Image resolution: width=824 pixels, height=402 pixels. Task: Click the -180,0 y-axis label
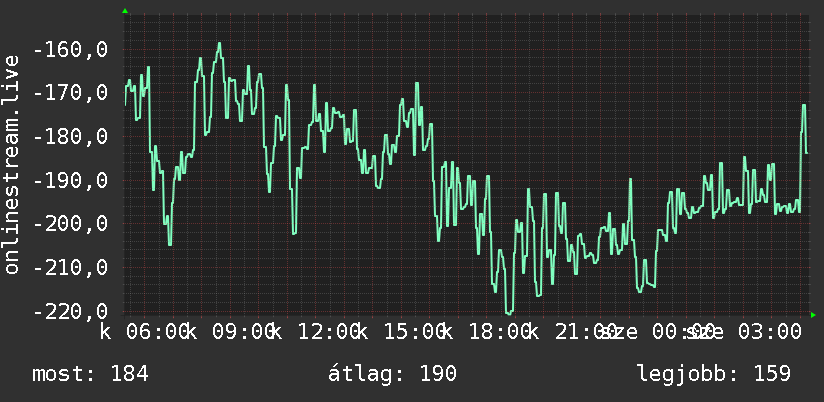click(70, 137)
